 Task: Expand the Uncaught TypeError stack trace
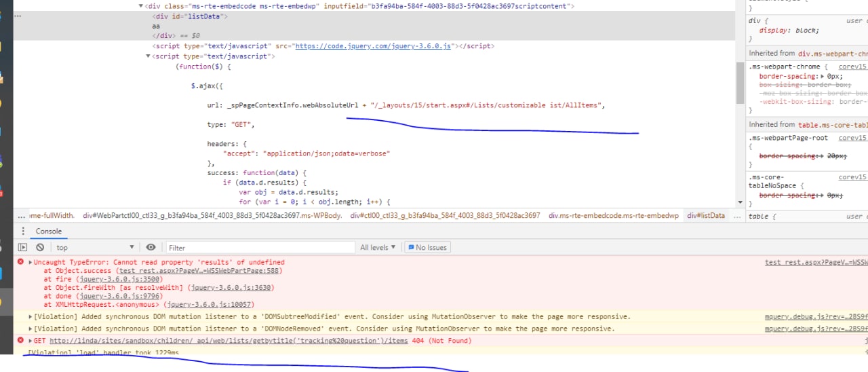30,262
